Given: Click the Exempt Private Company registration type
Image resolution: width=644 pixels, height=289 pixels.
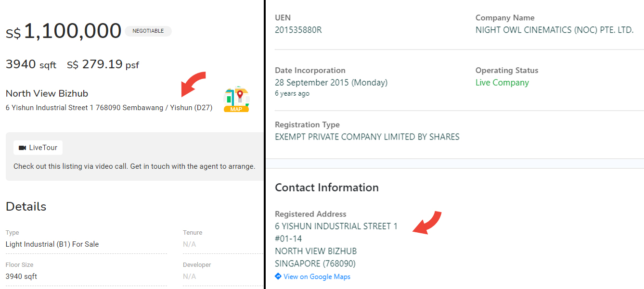Looking at the screenshot, I should pos(367,137).
